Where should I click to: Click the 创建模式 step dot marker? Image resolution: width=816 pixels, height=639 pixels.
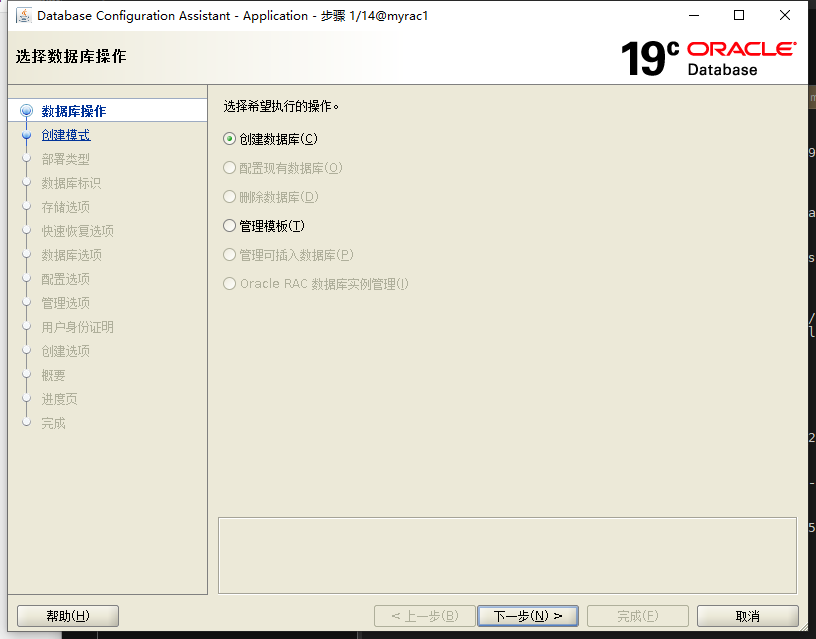[27, 135]
